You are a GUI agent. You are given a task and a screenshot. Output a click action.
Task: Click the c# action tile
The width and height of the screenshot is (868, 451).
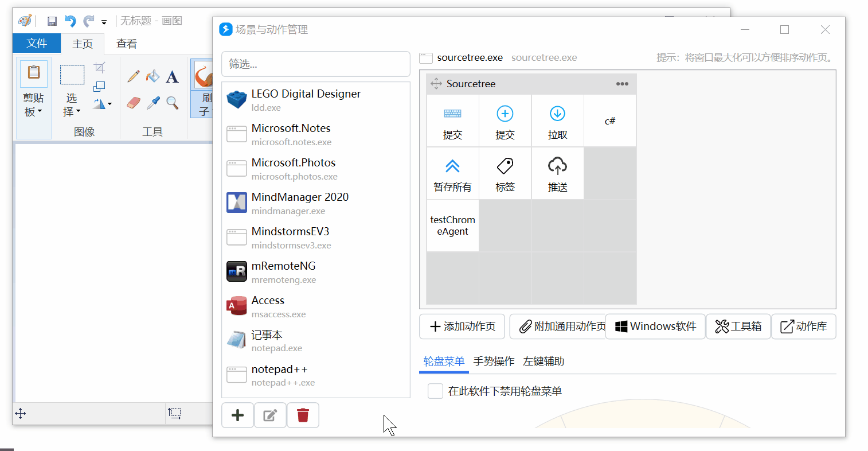pyautogui.click(x=610, y=120)
